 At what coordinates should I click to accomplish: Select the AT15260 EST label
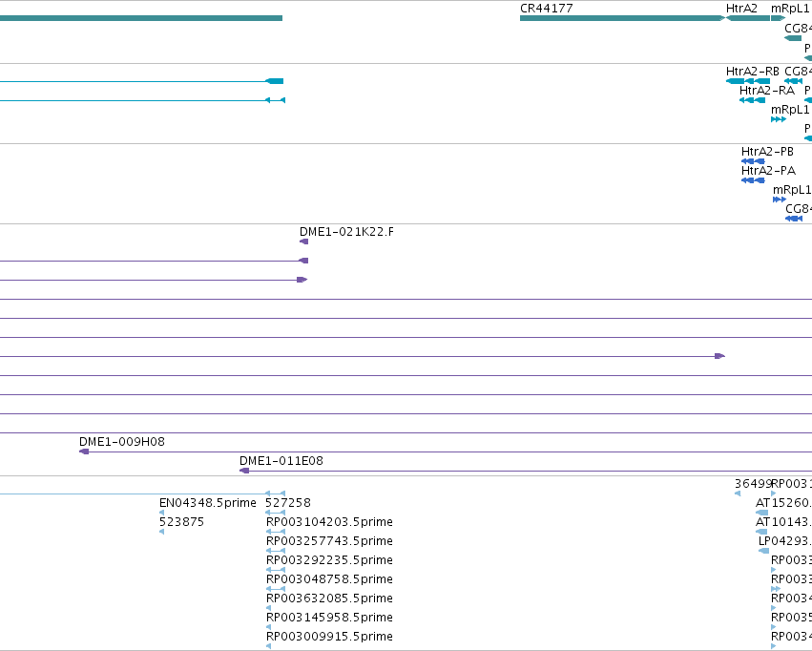pyautogui.click(x=783, y=503)
